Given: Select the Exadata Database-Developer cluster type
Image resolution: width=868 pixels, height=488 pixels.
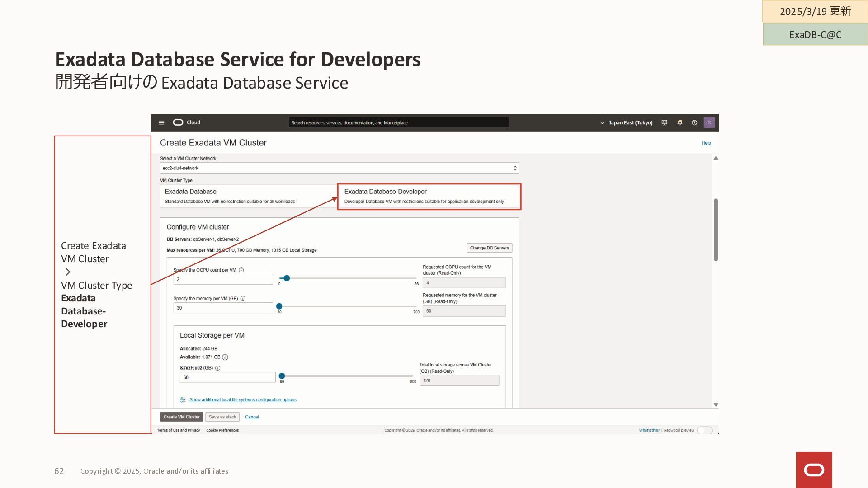Looking at the screenshot, I should pos(429,196).
